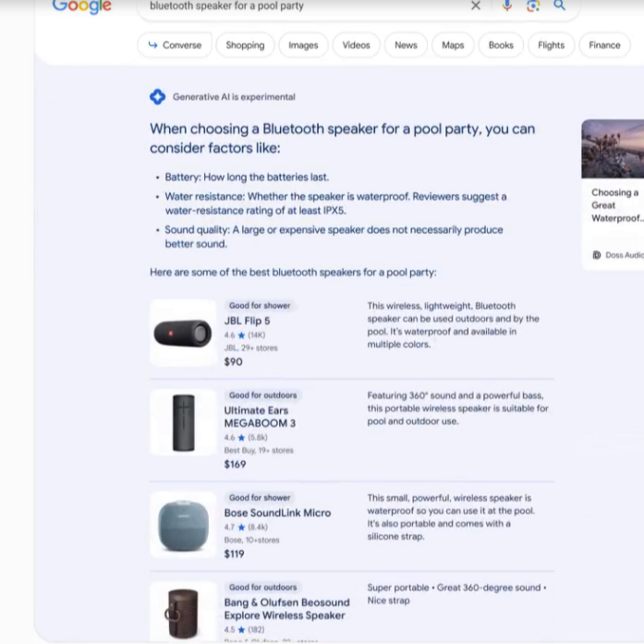Open the Converse mode chip
The width and height of the screenshot is (644, 644).
coord(175,45)
